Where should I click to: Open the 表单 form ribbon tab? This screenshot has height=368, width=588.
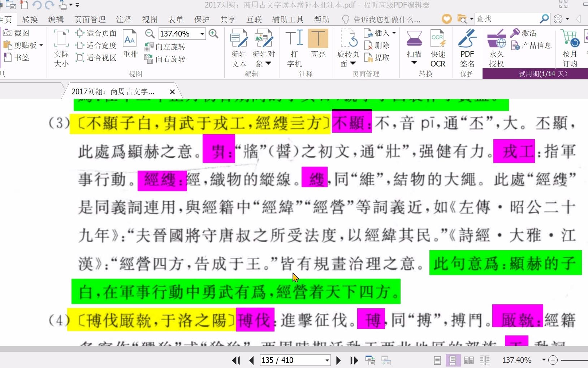(176, 19)
